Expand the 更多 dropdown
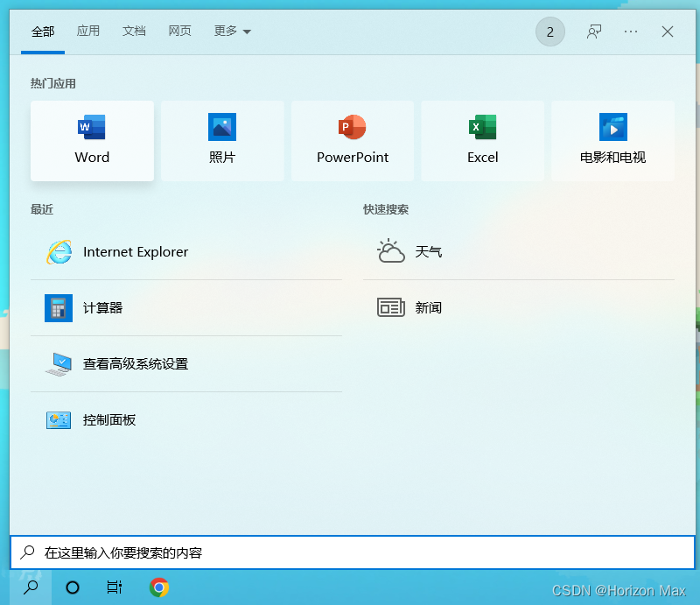700x605 pixels. click(x=233, y=31)
